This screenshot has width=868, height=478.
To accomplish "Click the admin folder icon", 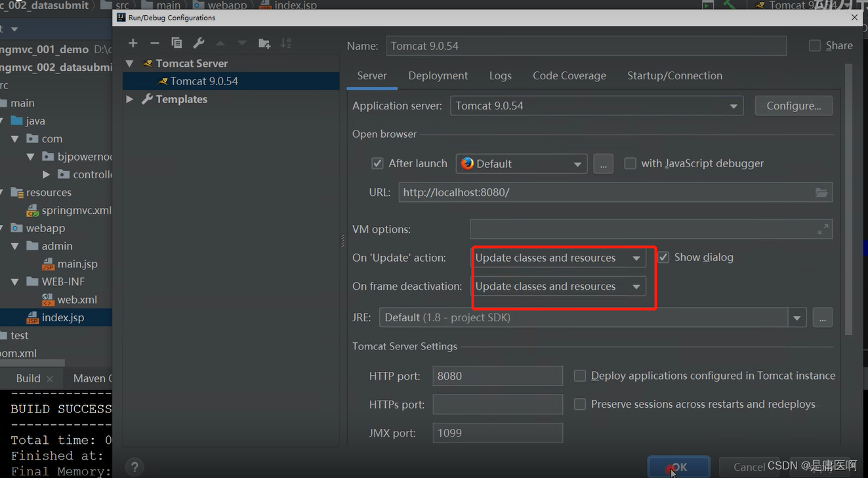I will (x=33, y=246).
